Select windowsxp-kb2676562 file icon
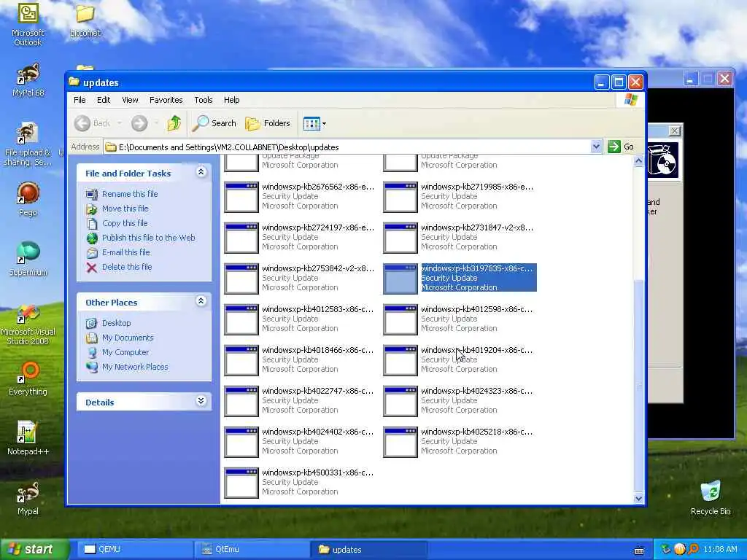This screenshot has width=747, height=560. pos(241,197)
